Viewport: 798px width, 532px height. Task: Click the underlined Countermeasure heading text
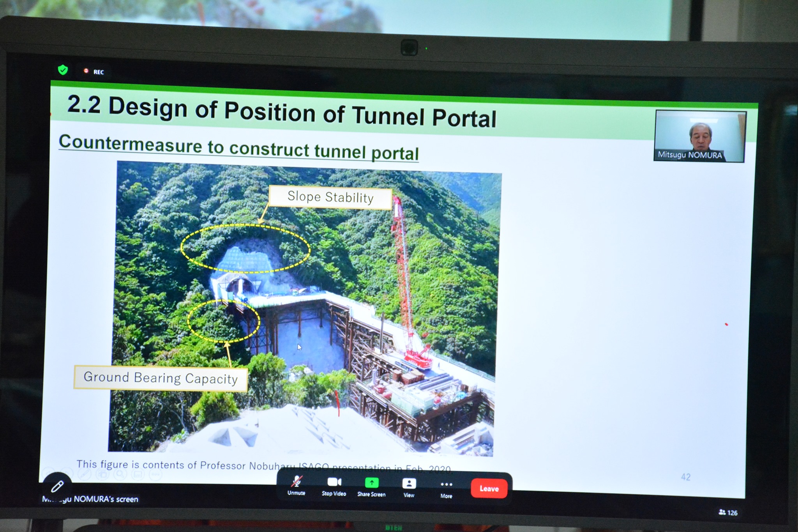coord(238,148)
